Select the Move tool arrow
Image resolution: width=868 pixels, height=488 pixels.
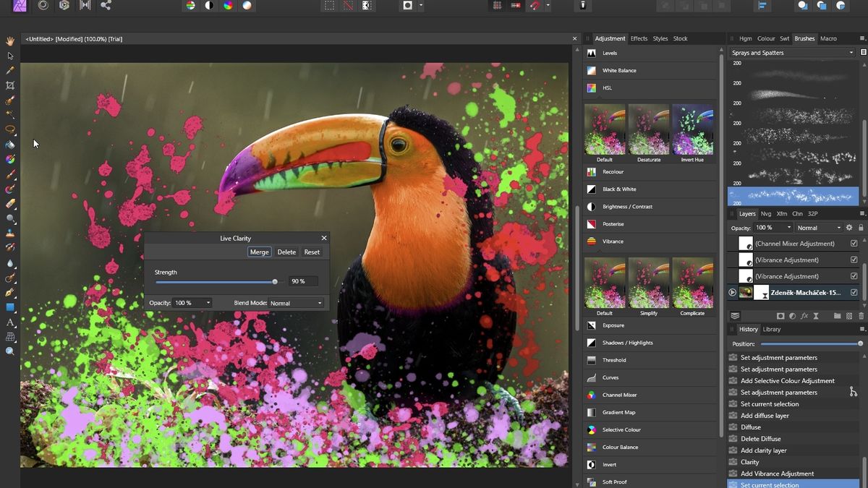point(10,56)
